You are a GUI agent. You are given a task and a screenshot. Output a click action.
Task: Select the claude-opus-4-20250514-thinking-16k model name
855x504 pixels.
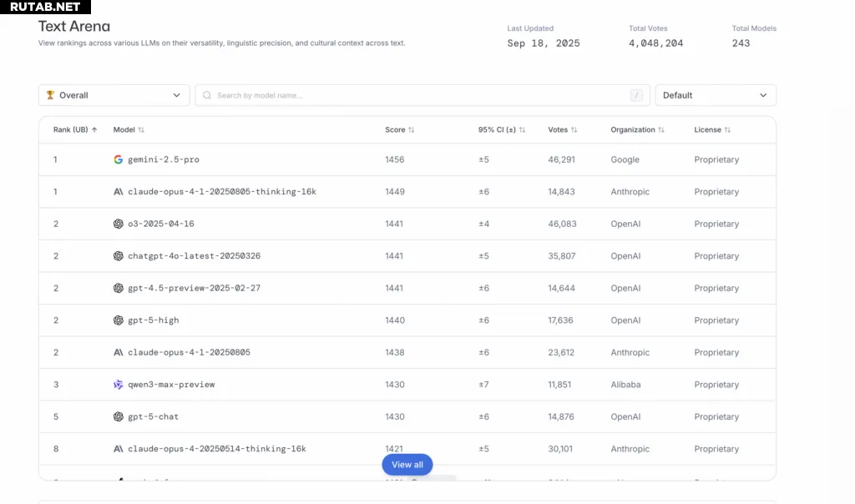[x=217, y=449]
